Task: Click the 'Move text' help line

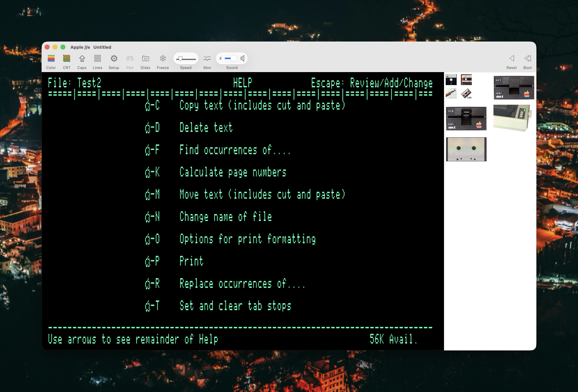Action: [x=245, y=195]
